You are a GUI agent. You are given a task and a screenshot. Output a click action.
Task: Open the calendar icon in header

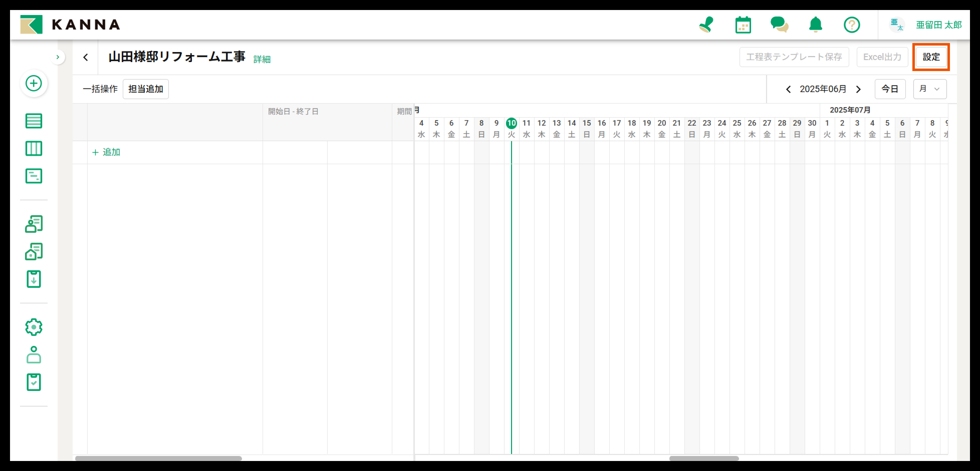pyautogui.click(x=743, y=25)
